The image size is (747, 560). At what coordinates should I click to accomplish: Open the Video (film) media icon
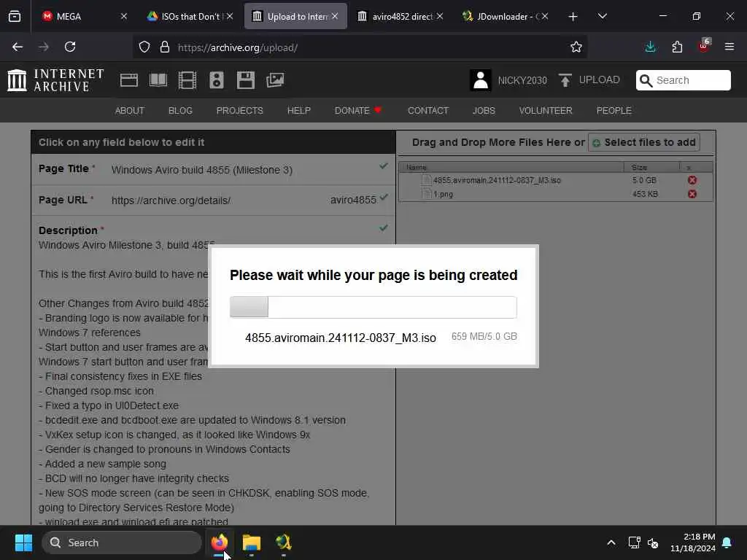pyautogui.click(x=187, y=80)
